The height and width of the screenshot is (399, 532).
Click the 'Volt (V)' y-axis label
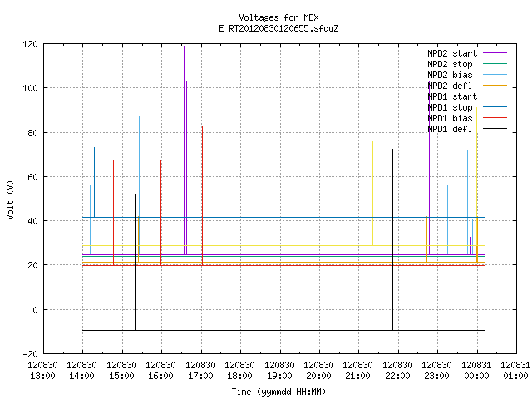(10, 200)
